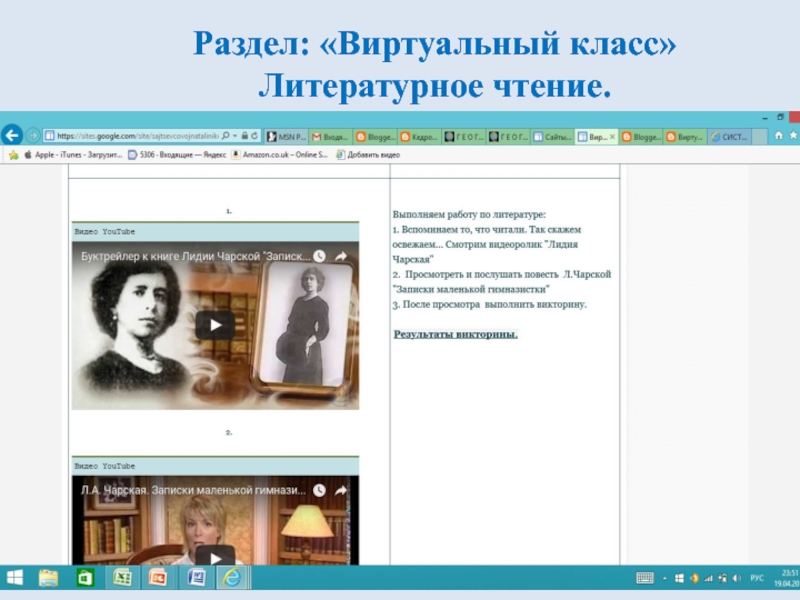Open Excel from the Windows taskbar
Image resolution: width=800 pixels, height=600 pixels.
click(x=122, y=578)
